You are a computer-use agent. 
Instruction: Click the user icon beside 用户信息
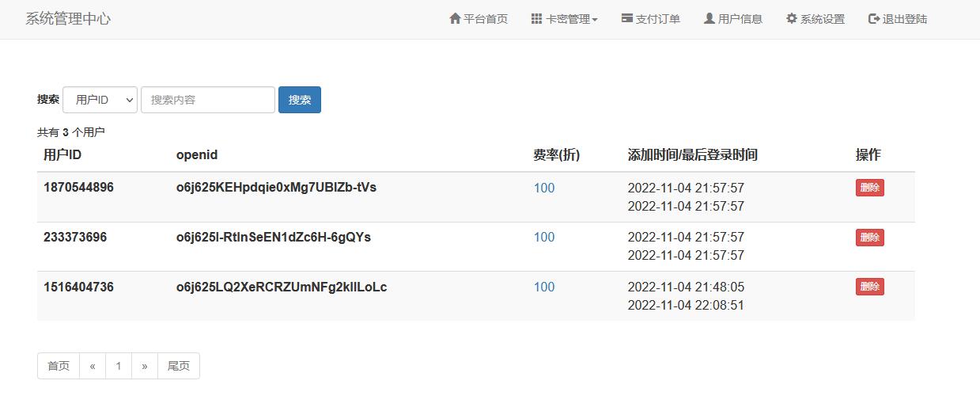tap(709, 18)
